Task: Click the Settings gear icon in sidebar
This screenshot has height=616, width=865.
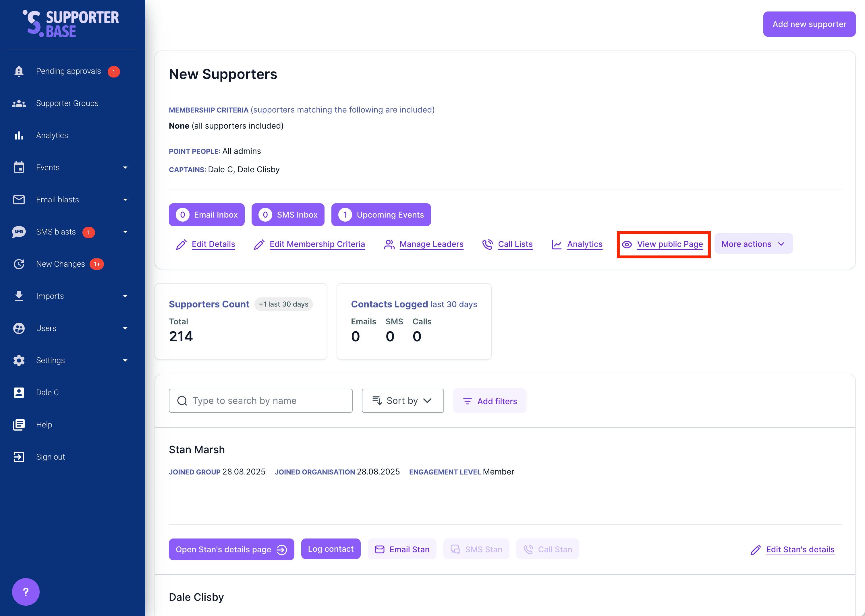Action: point(19,360)
